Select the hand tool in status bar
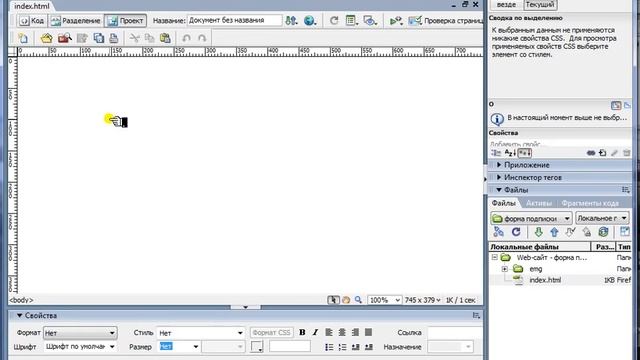 pos(346,300)
